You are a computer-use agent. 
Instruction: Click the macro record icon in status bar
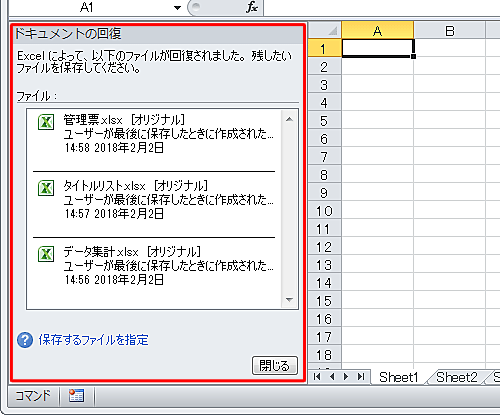76,396
